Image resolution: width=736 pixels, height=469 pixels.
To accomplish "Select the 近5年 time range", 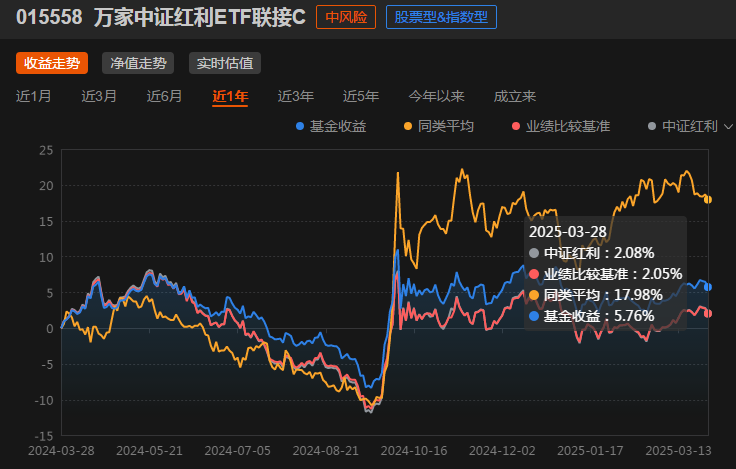I will click(x=361, y=96).
